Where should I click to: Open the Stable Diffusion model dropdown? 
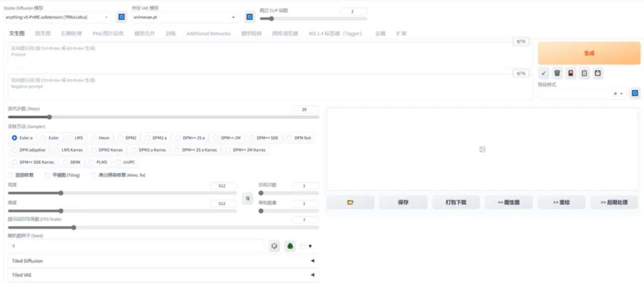pos(57,17)
